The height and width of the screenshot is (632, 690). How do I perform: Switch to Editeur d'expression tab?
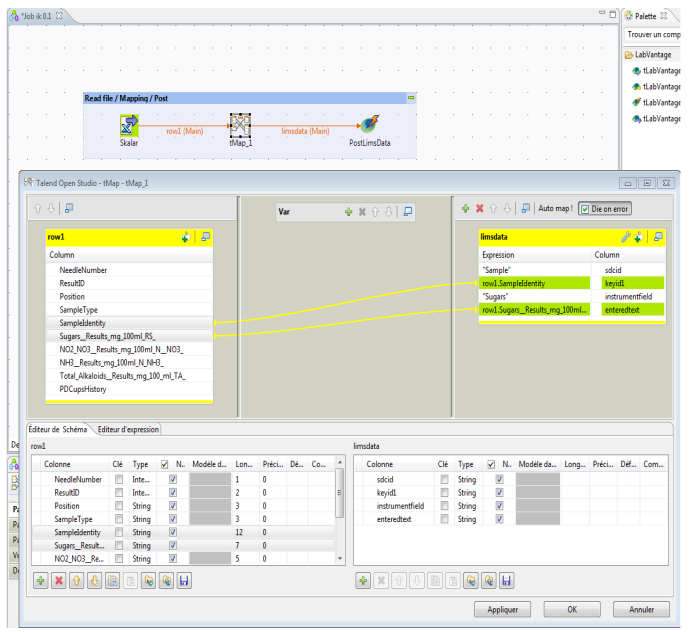point(128,430)
